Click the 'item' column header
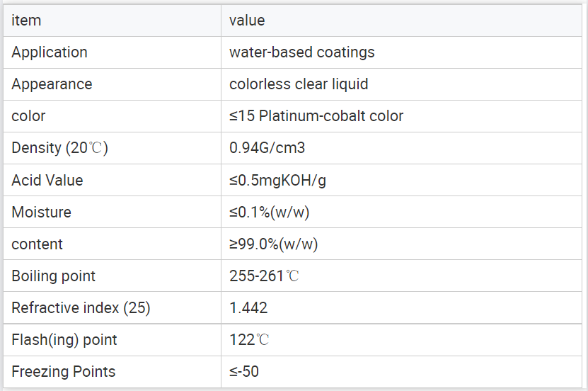The width and height of the screenshot is (588, 391). pyautogui.click(x=26, y=21)
